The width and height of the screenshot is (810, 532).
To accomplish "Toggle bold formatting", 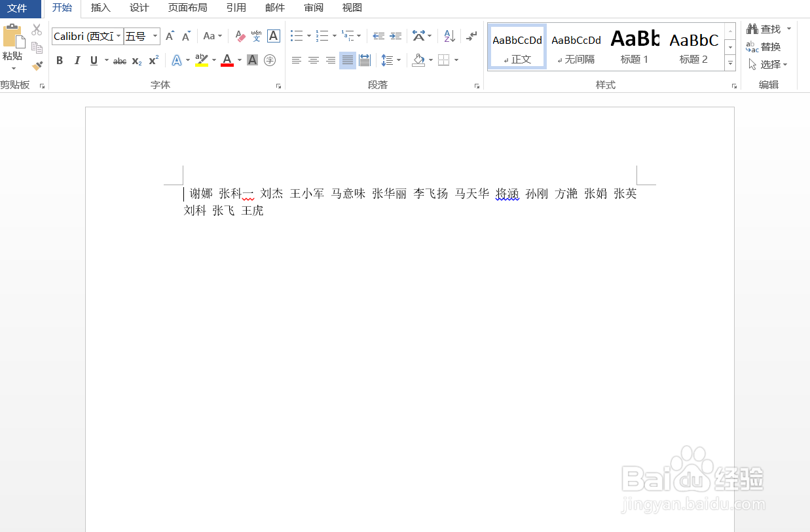I will pos(60,60).
